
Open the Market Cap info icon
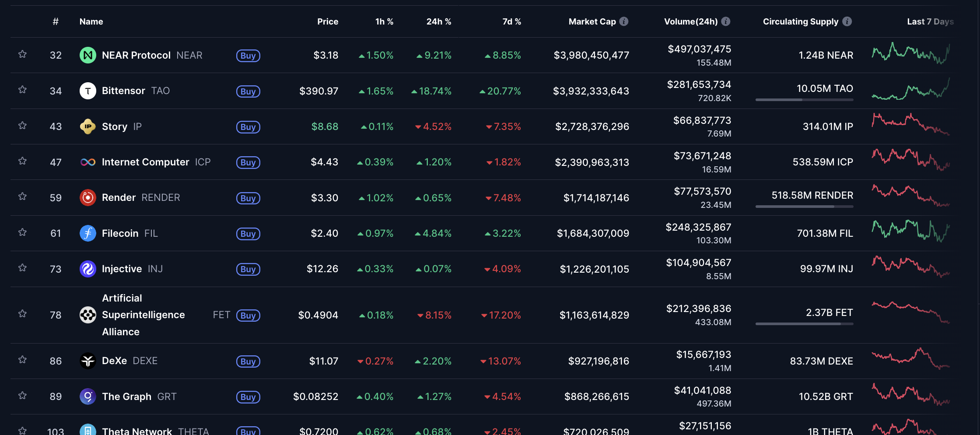[x=624, y=21]
